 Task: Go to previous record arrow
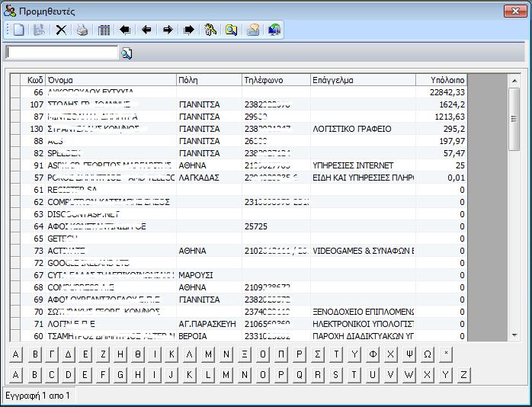(146, 30)
